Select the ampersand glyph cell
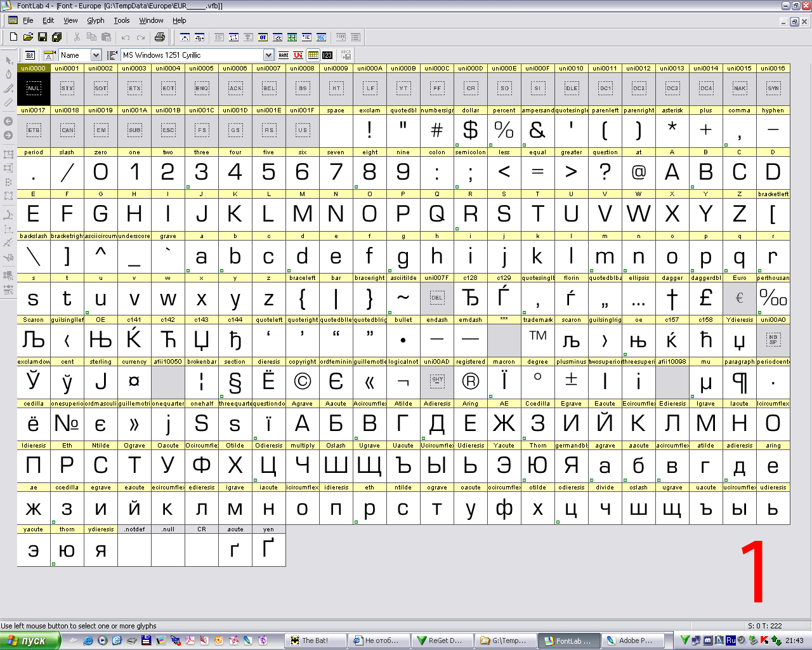Screen dimensions: 812x650 (537, 126)
